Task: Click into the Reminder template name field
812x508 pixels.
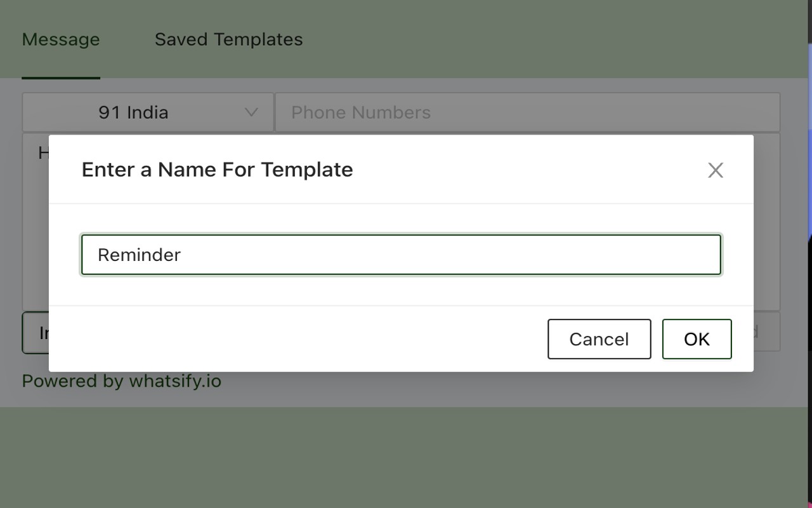Action: coord(401,255)
